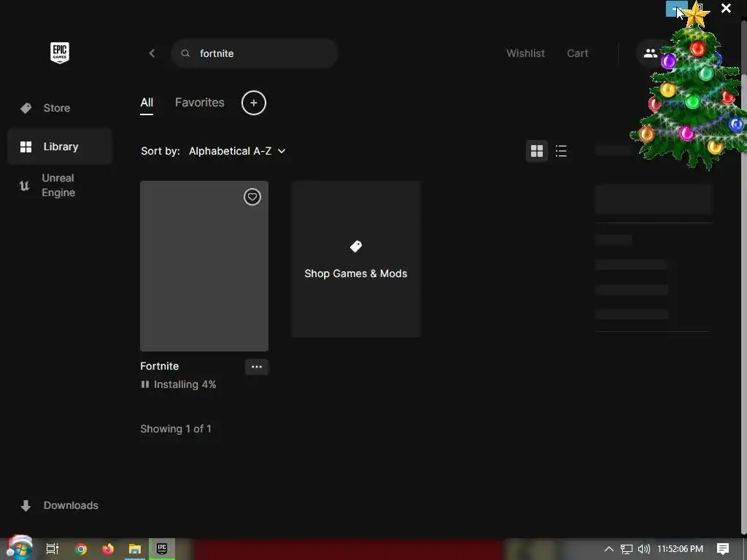
Task: Open the Windows Start button
Action: click(19, 548)
